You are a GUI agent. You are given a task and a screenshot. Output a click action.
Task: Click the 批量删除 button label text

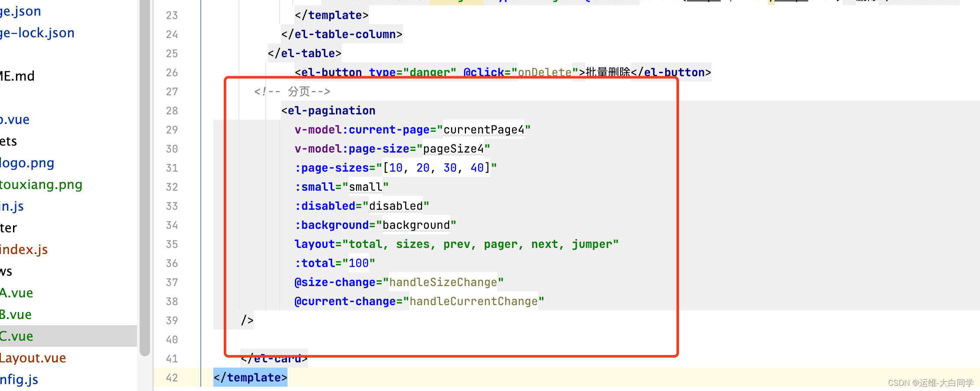coord(608,72)
